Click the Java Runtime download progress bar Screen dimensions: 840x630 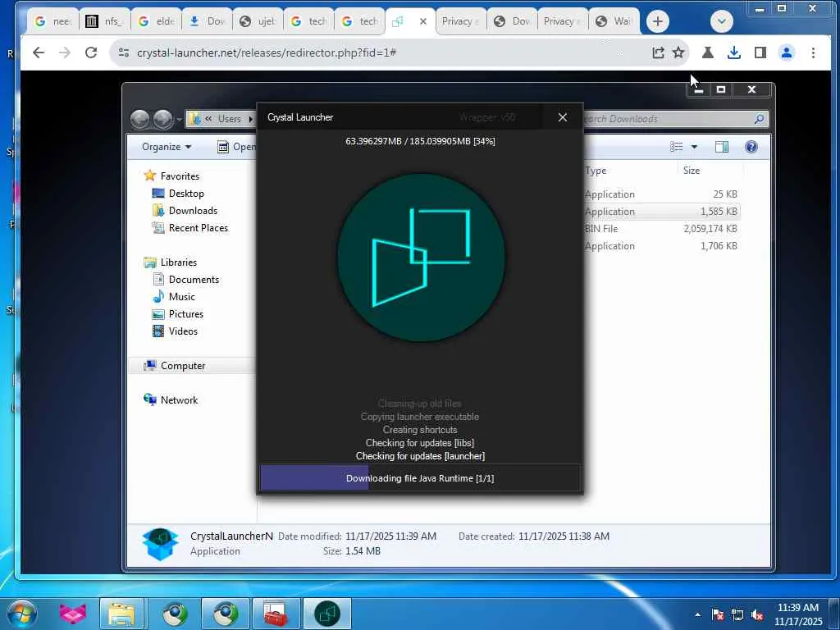tap(420, 478)
